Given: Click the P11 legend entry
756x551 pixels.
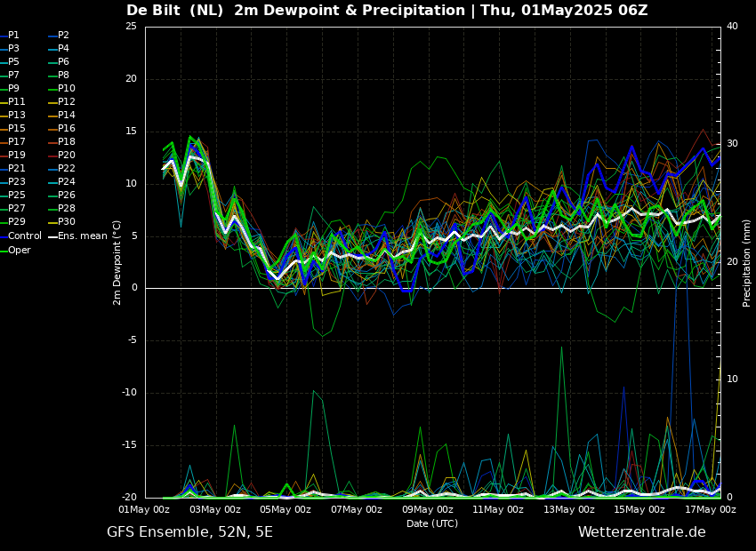Looking at the screenshot, I should [12, 101].
